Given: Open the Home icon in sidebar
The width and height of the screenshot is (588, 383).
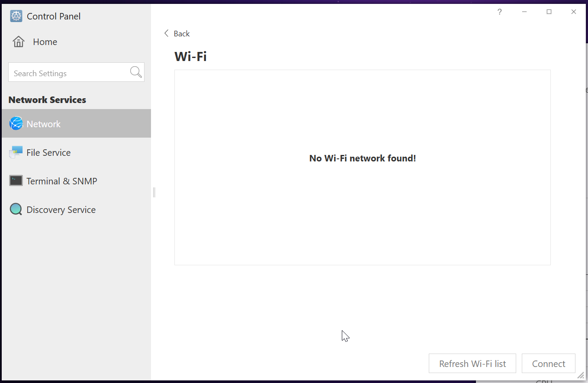Looking at the screenshot, I should click(x=19, y=42).
